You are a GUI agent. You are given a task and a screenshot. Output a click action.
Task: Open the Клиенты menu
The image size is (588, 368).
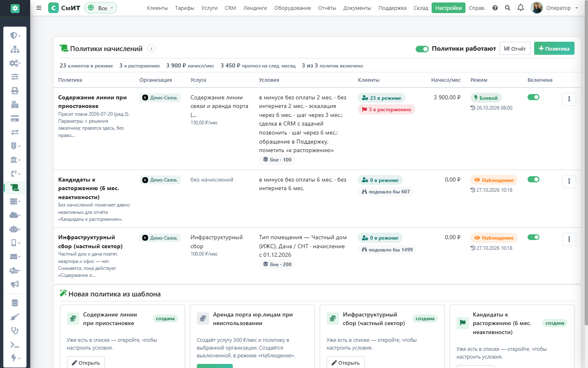(x=157, y=8)
